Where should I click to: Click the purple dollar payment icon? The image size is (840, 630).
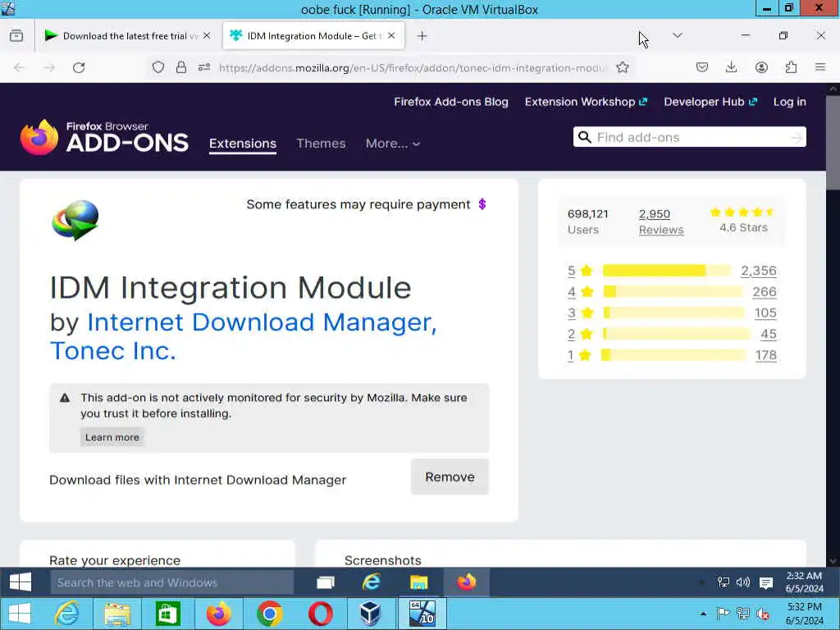[482, 204]
